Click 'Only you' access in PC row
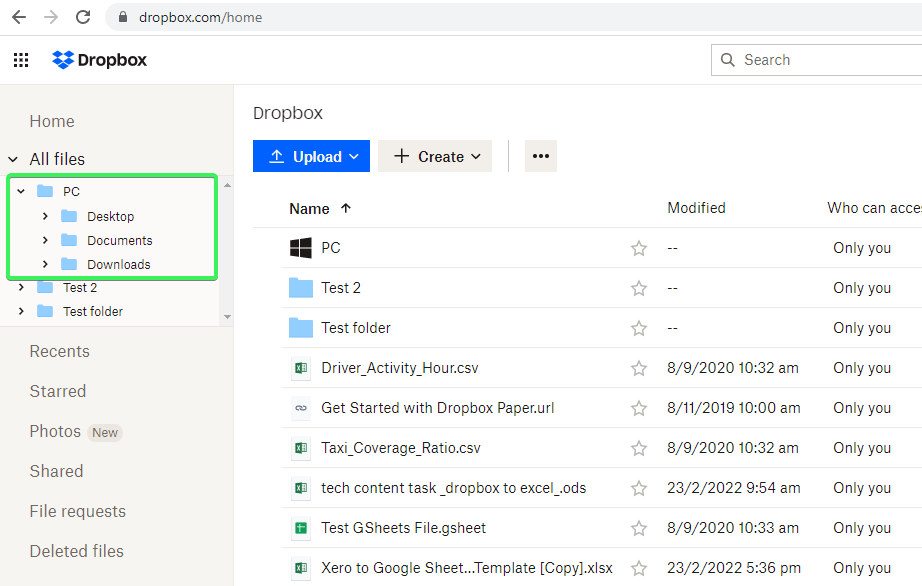Viewport: 922px width, 586px height. 862,248
